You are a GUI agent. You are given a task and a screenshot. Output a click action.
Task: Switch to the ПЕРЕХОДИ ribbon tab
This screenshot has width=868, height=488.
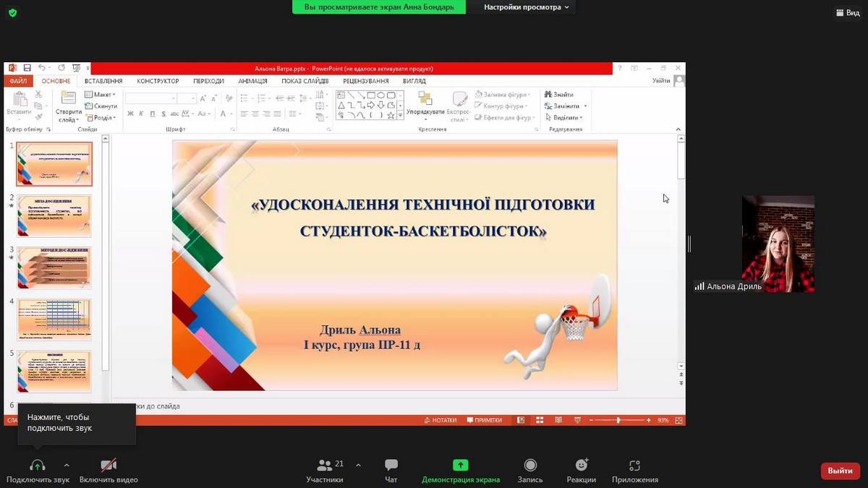coord(208,81)
